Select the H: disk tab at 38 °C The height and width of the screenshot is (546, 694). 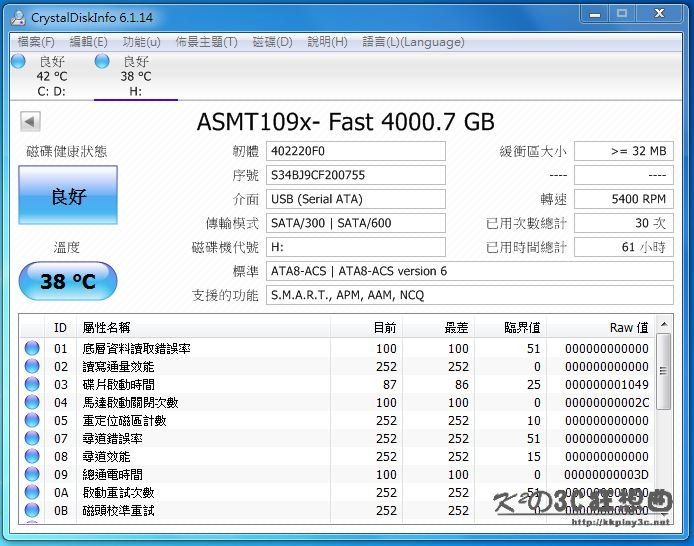(135, 76)
